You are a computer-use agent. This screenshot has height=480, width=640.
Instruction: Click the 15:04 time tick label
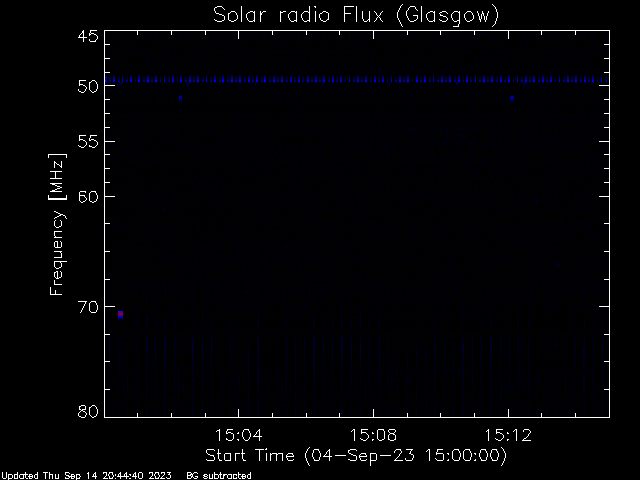click(x=238, y=435)
